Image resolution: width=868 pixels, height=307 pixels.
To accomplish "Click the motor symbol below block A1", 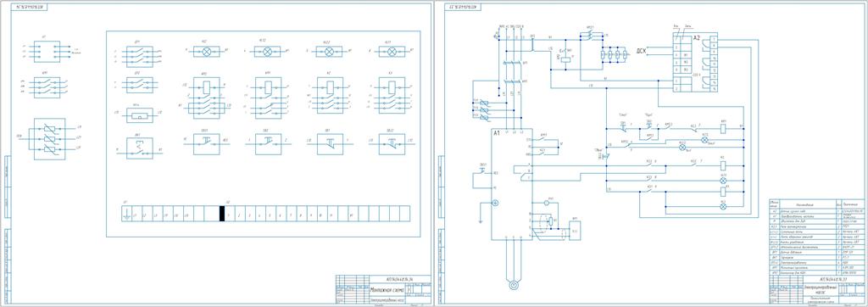I will (513, 285).
